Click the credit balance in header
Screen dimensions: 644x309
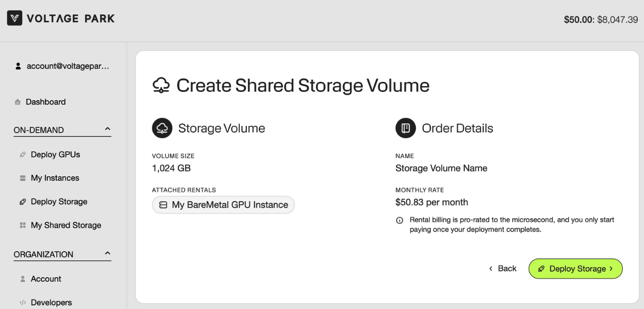(601, 20)
